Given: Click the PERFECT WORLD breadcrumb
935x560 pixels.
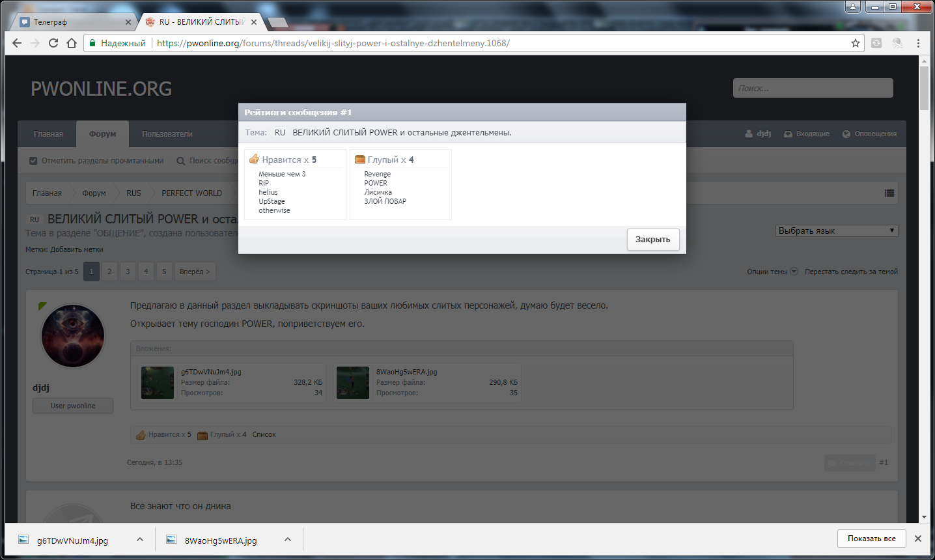Looking at the screenshot, I should coord(192,193).
